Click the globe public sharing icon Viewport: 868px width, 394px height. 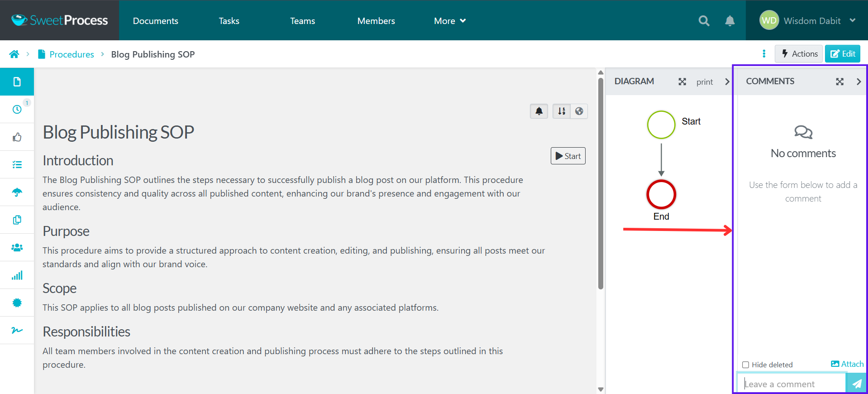tap(579, 111)
